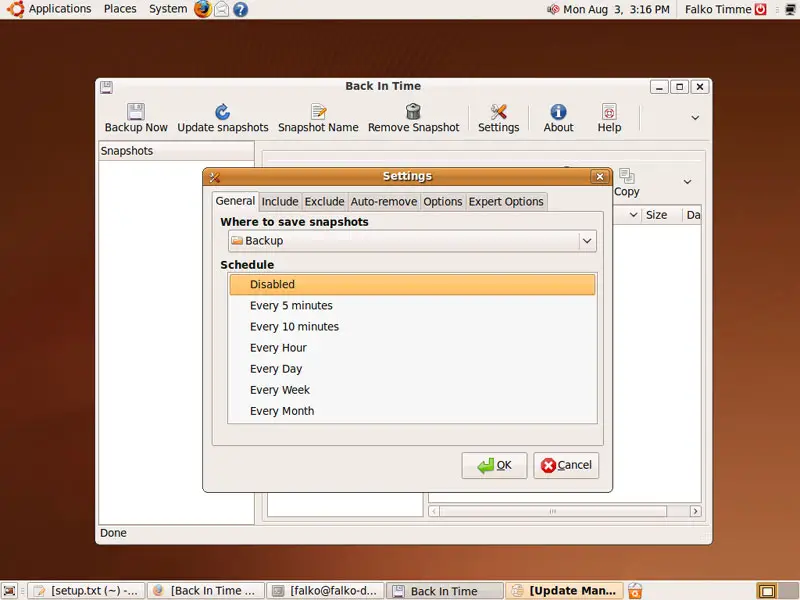Open Snapshot Name from the toolbar
Screen dimensions: 800x600
pos(318,118)
